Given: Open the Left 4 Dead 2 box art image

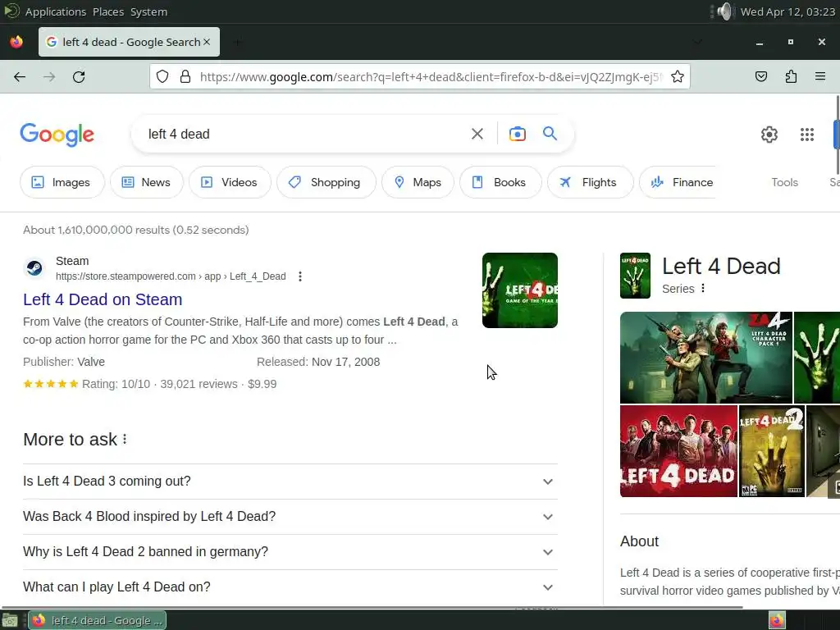Looking at the screenshot, I should tap(772, 451).
